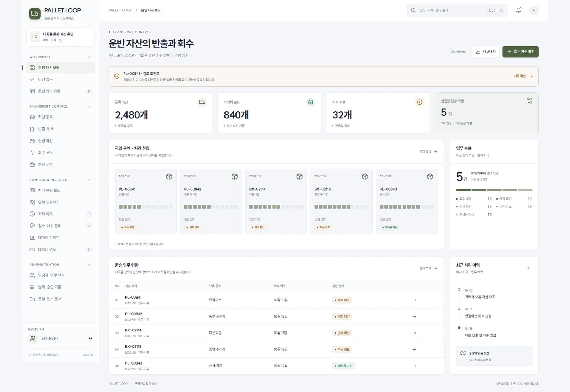Click the box icon in ZONE 01 card

[x=169, y=176]
